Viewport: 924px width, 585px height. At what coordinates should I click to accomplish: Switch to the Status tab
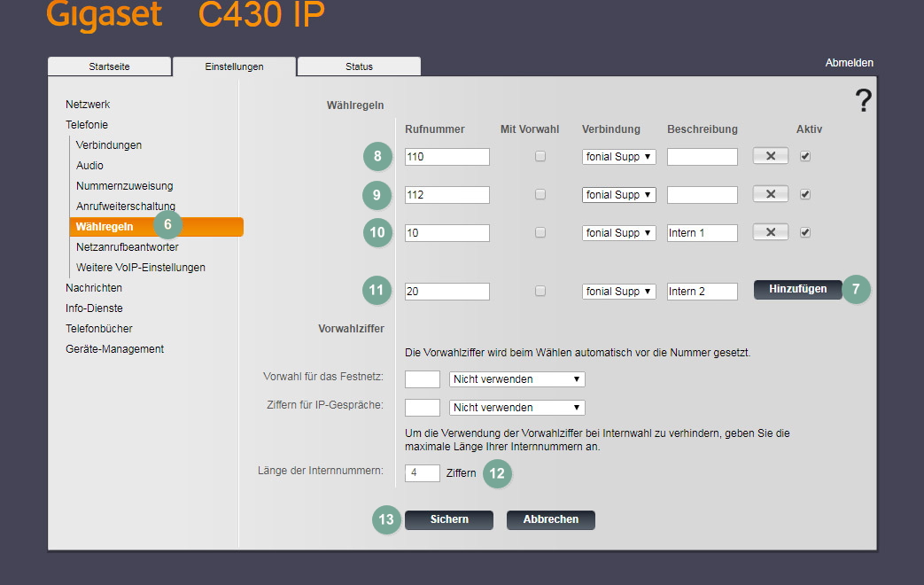click(359, 66)
